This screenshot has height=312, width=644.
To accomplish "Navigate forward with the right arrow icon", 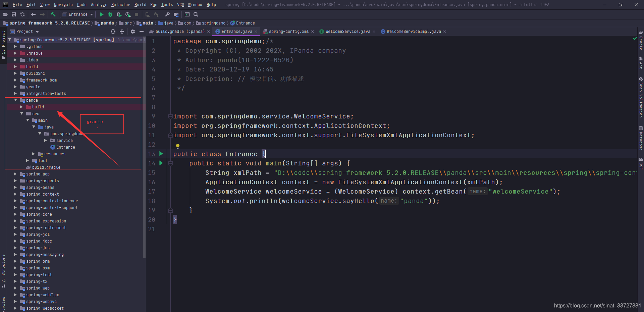I will (x=42, y=14).
